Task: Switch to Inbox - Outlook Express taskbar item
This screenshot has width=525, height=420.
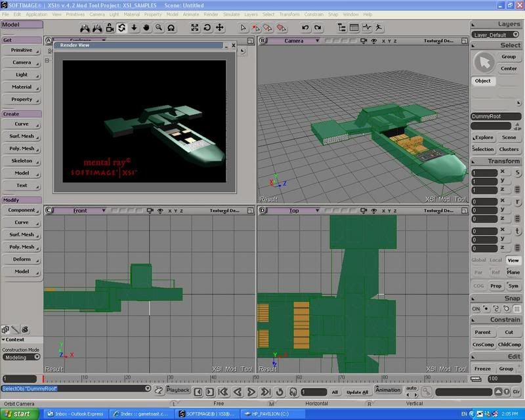Action: [76, 414]
